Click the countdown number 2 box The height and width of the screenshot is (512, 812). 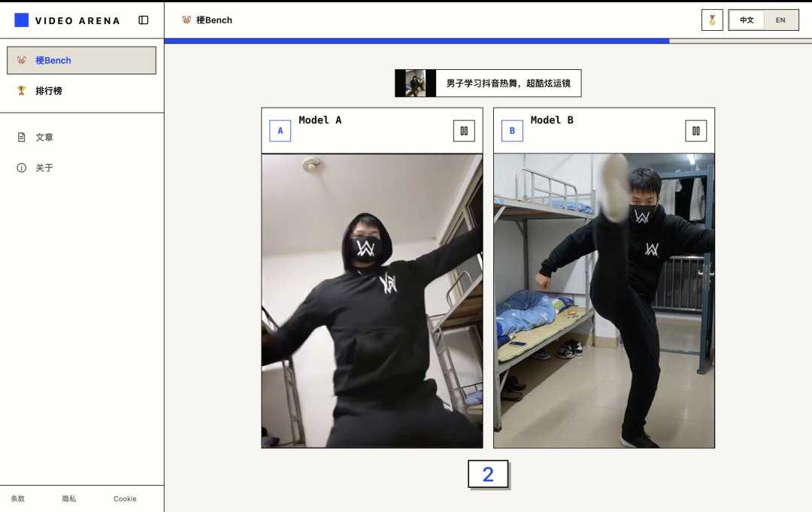pos(488,474)
